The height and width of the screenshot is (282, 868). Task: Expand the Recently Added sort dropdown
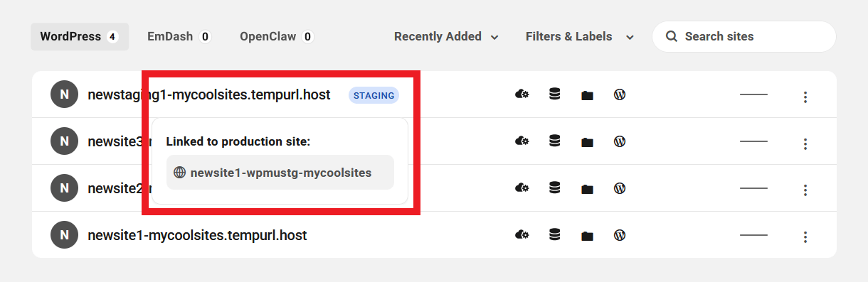(446, 36)
